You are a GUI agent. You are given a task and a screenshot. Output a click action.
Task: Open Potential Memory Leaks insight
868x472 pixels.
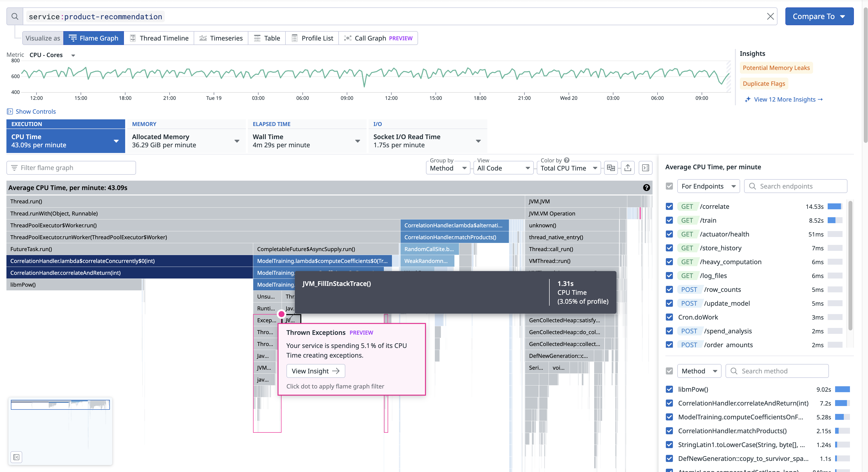(776, 68)
